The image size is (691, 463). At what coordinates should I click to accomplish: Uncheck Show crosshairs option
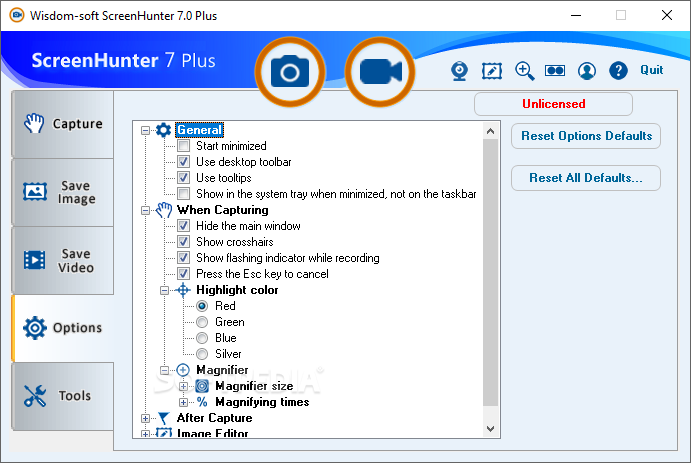pos(184,242)
